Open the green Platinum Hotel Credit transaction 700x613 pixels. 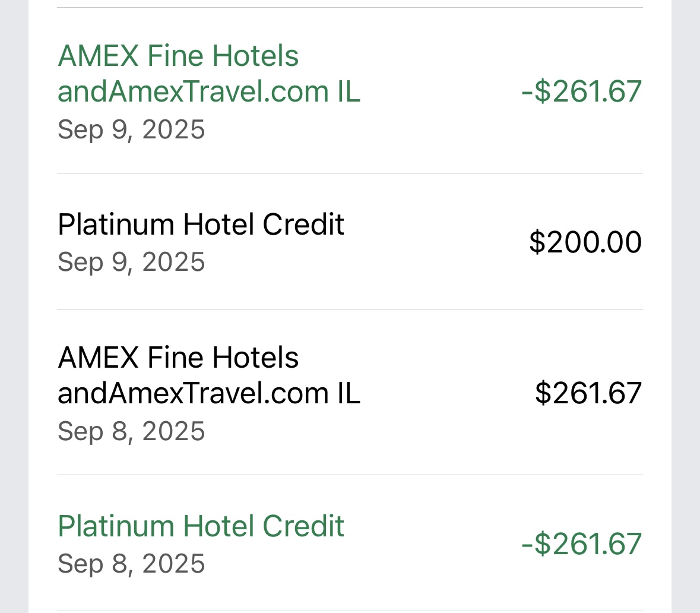coord(201,526)
